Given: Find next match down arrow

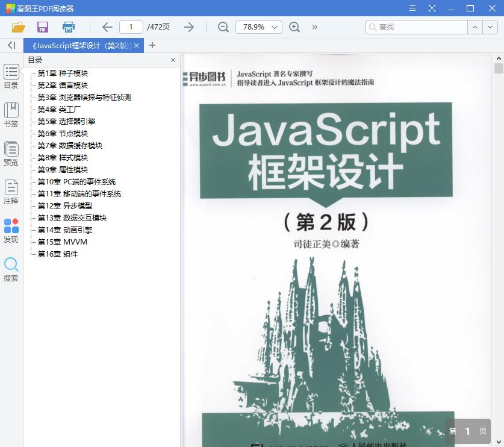Looking at the screenshot, I should point(490,27).
